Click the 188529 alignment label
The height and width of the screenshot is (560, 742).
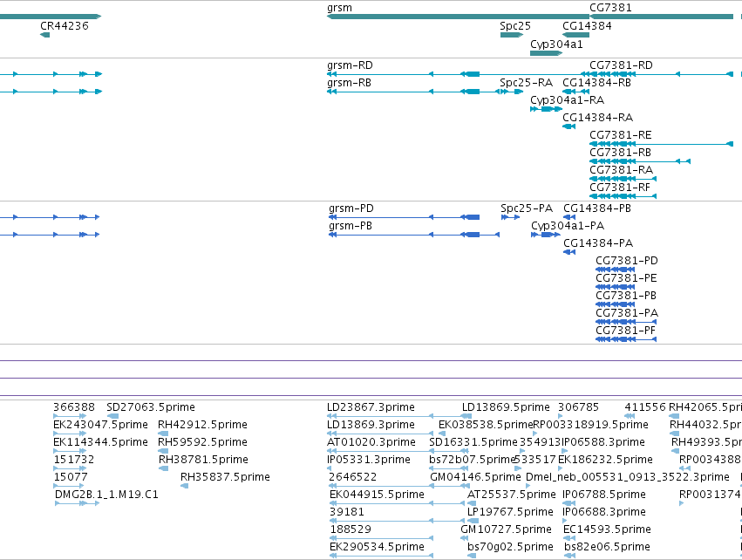click(351, 529)
